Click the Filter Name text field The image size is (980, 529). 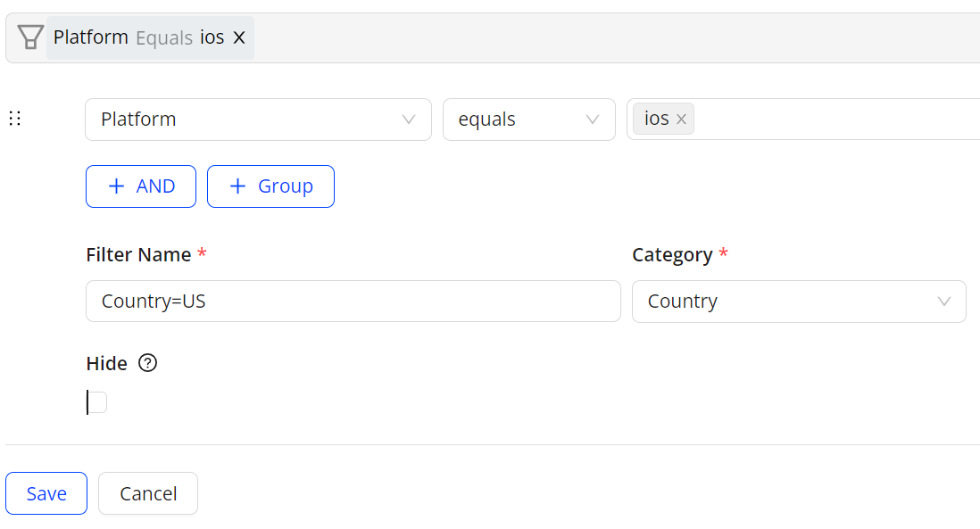[353, 302]
